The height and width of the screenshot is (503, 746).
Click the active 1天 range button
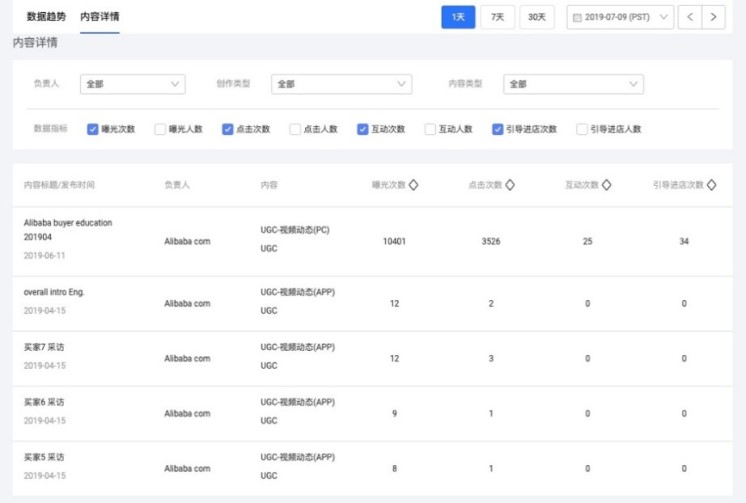(x=458, y=17)
